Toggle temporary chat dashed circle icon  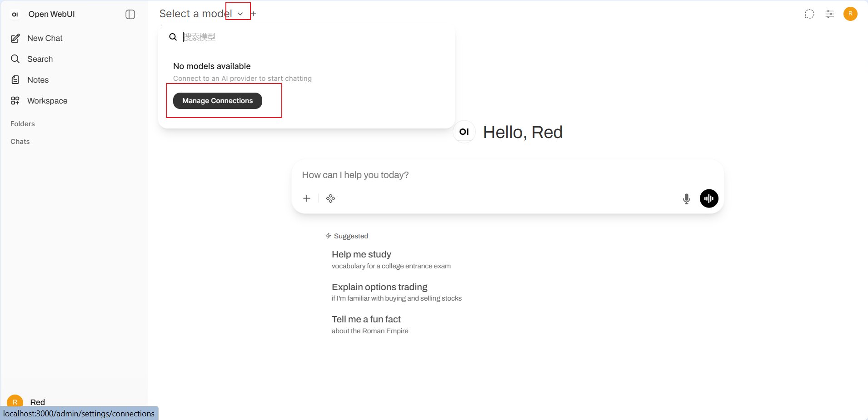pos(809,14)
